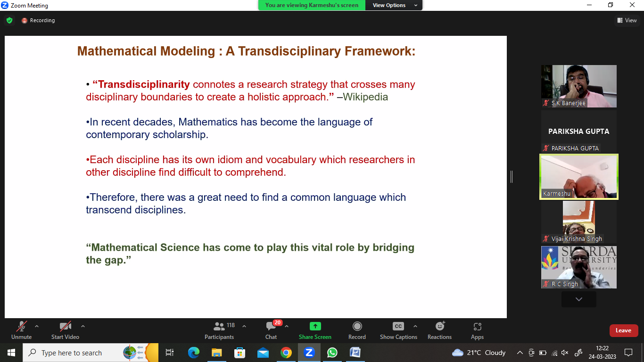
Task: Expand the Participants options caret
Action: [x=244, y=326]
